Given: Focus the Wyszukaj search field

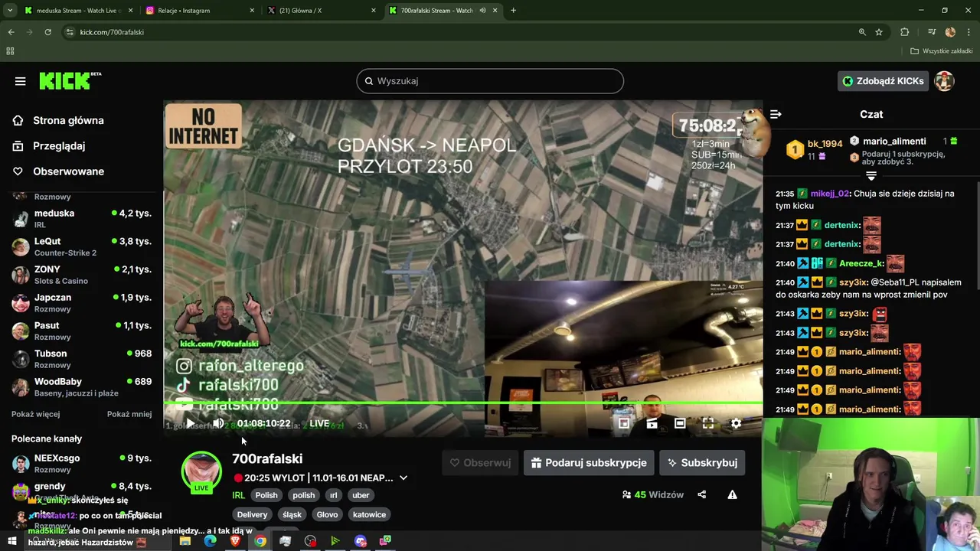Looking at the screenshot, I should [490, 81].
